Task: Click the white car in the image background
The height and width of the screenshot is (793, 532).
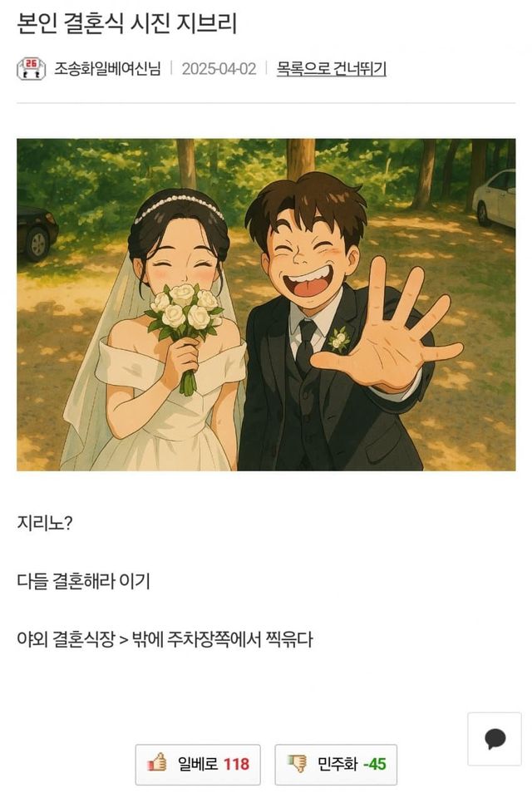Action: point(495,197)
